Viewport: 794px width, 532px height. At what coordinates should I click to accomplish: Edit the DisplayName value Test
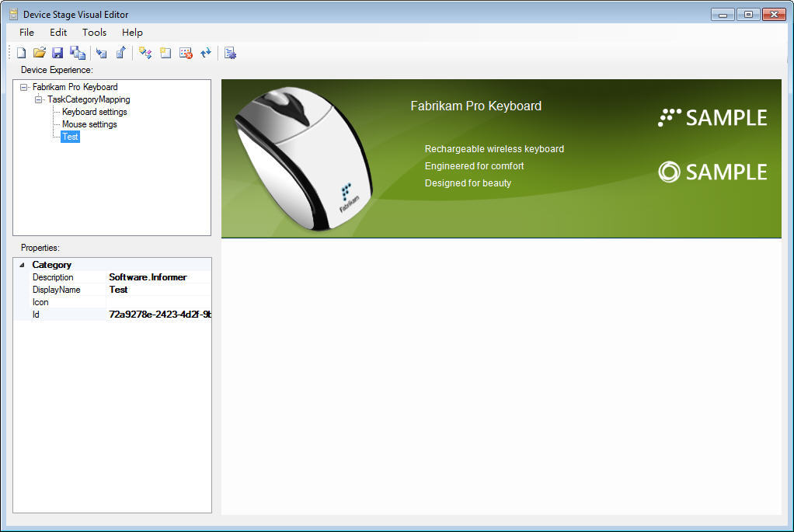159,290
